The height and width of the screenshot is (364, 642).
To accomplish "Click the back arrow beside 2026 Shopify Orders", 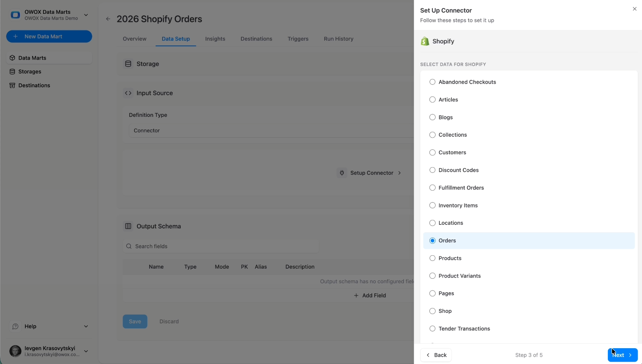I will [x=108, y=19].
